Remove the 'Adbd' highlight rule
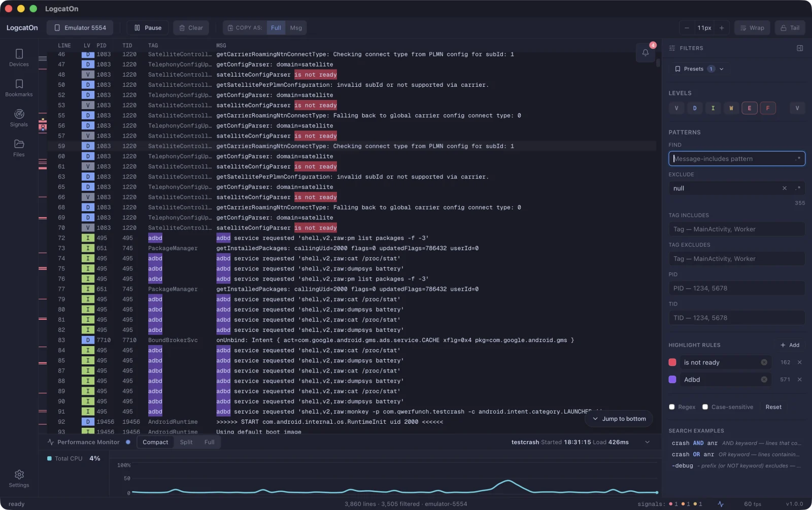 pos(800,380)
